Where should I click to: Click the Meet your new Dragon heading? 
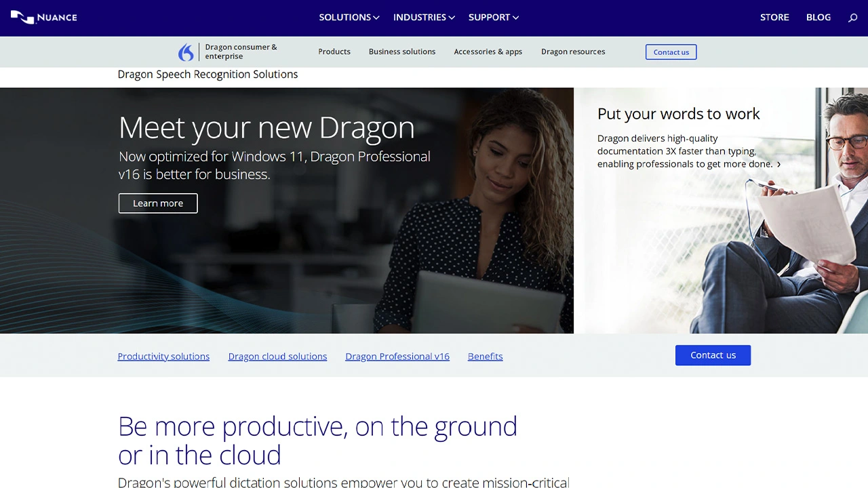tap(267, 127)
